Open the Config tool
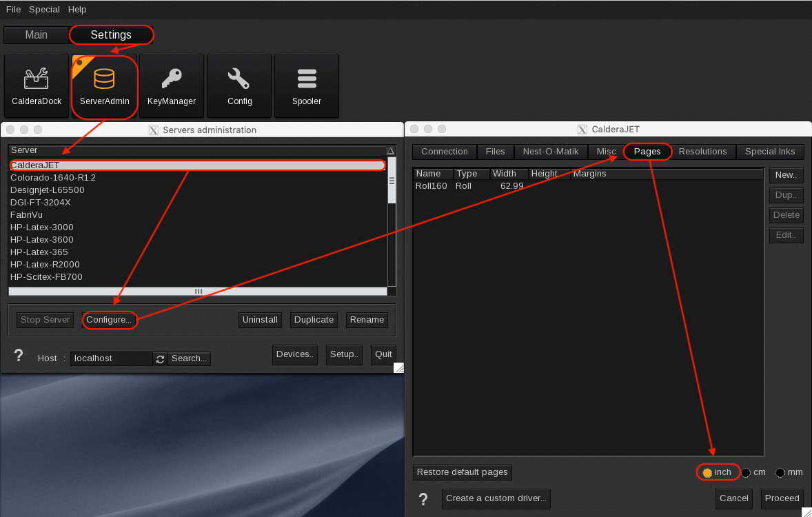Screen dimensions: 812x517 point(238,85)
